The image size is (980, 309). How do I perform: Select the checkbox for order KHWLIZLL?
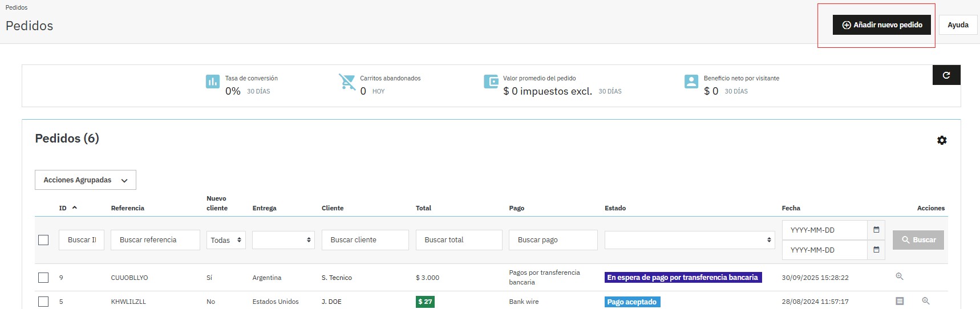[43, 302]
